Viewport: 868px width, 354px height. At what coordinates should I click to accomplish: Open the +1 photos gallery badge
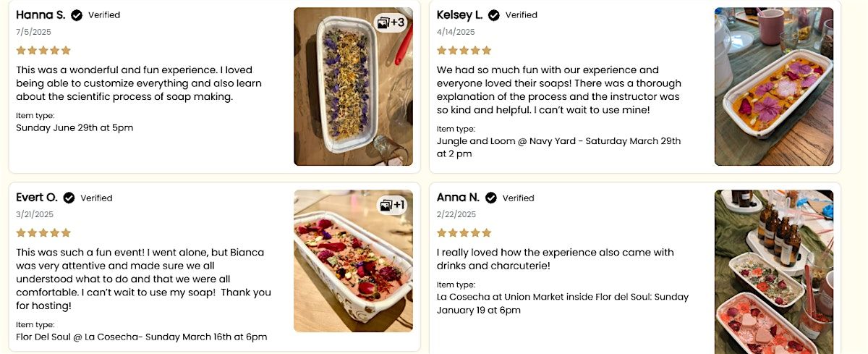click(x=393, y=206)
